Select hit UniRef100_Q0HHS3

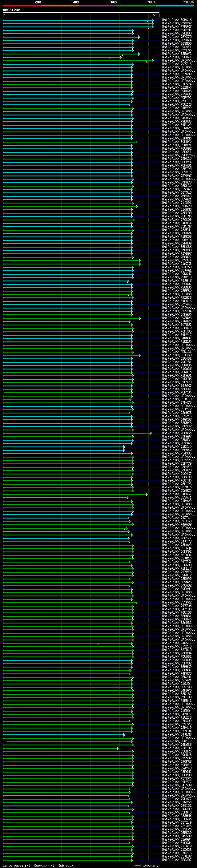177,183
